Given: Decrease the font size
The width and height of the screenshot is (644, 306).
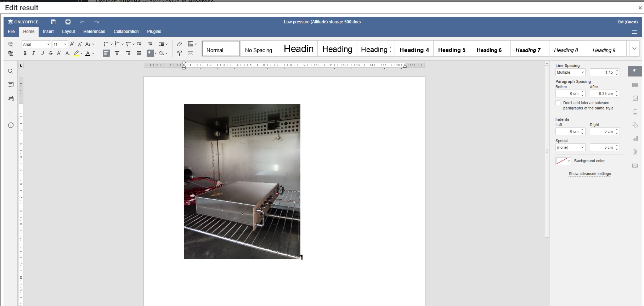Looking at the screenshot, I should pyautogui.click(x=80, y=44).
